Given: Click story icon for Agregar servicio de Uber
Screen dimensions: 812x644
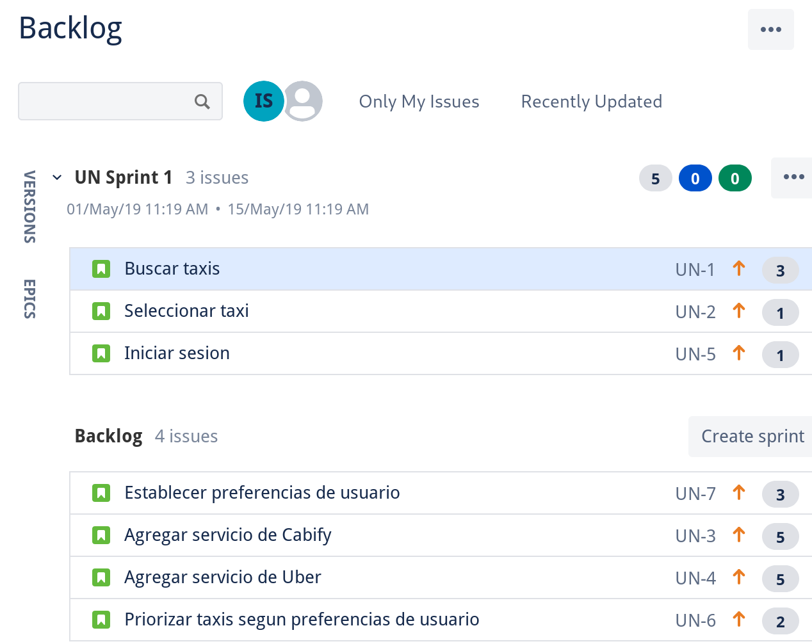Looking at the screenshot, I should pos(101,577).
